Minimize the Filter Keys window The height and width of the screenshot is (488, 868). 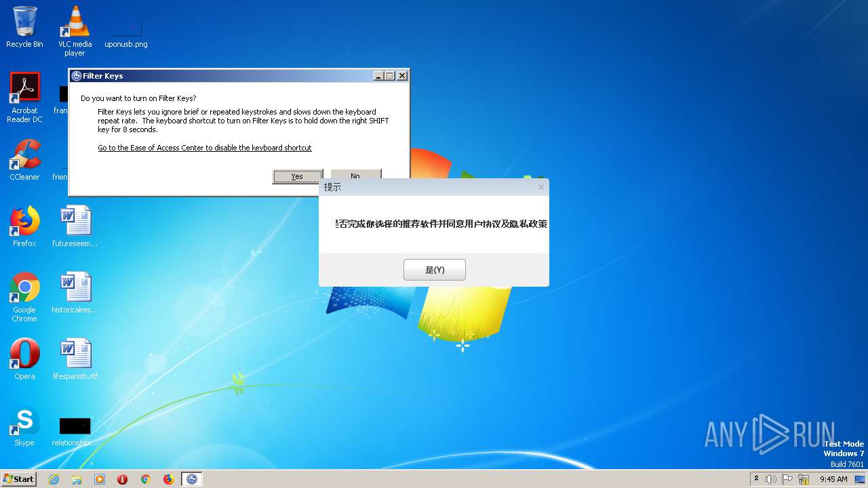click(378, 76)
